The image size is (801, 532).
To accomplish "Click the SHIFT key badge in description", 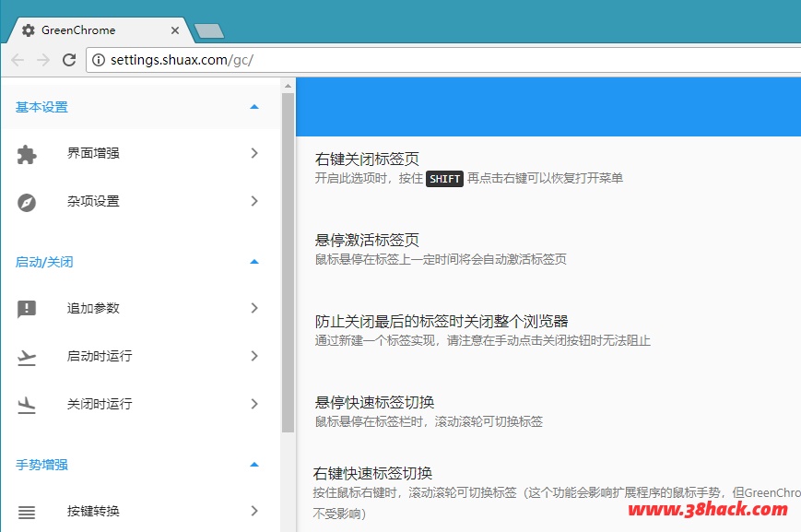I will [x=444, y=178].
